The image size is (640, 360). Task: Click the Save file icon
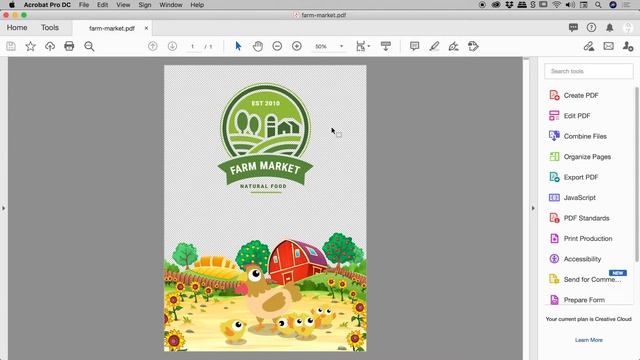[x=11, y=46]
